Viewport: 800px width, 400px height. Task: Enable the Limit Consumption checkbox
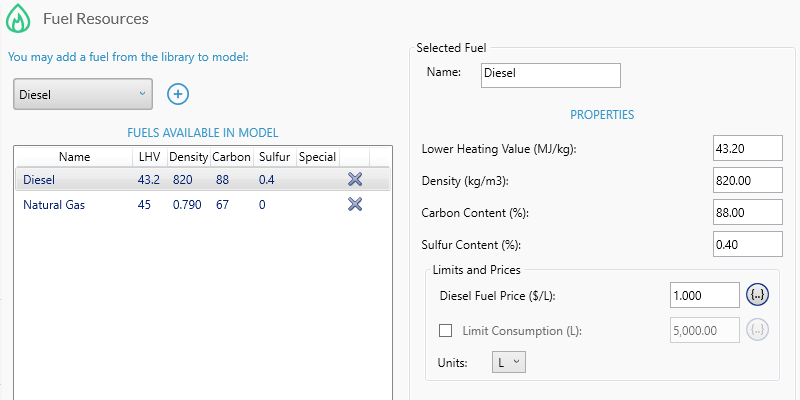446,330
